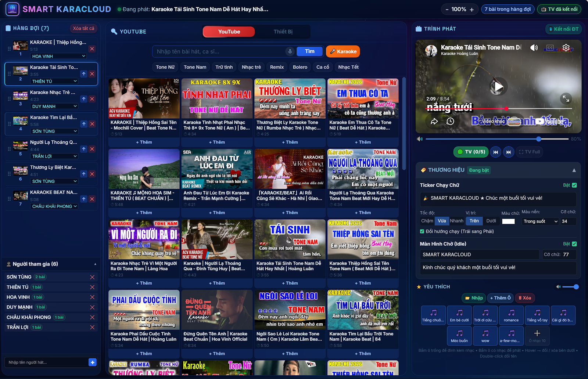This screenshot has width=588, height=379.
Task: Toggle Đổi hướng chạy checkbox
Action: click(x=422, y=231)
